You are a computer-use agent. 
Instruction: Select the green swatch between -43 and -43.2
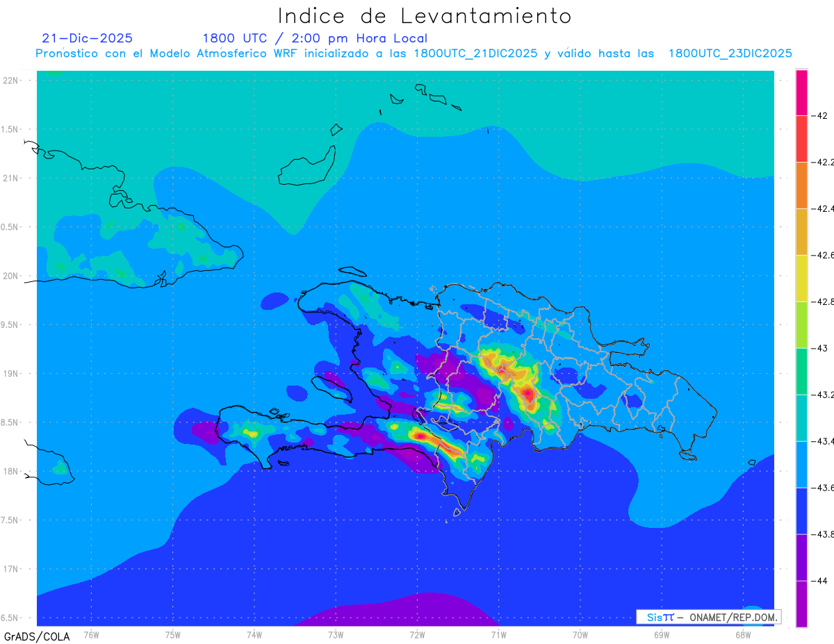(801, 372)
